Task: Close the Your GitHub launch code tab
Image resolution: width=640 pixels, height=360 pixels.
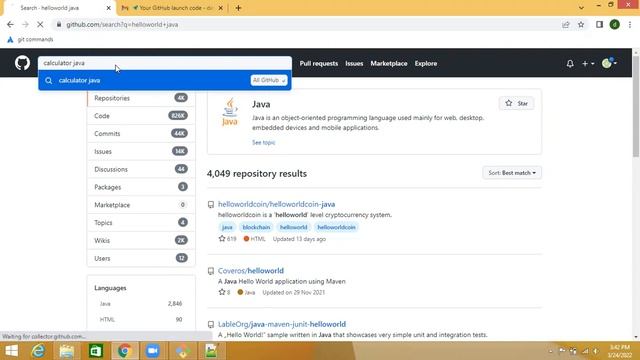Action: (x=220, y=8)
